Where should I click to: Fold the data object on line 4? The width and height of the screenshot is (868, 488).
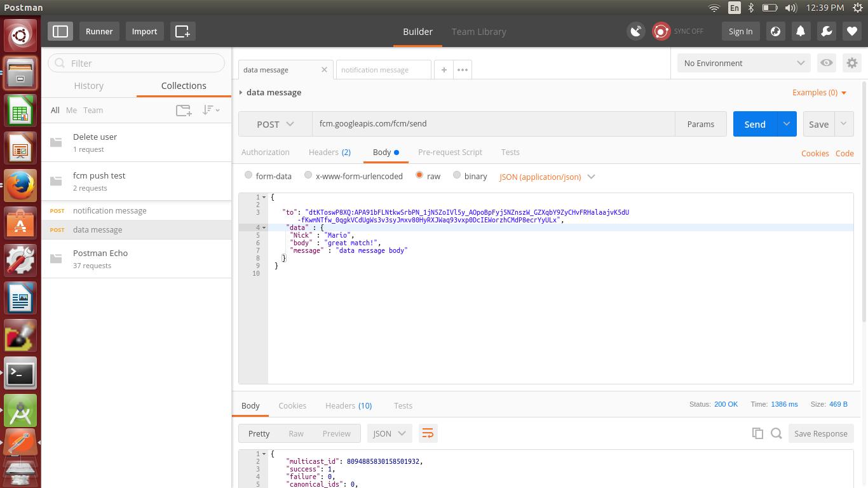click(x=264, y=227)
